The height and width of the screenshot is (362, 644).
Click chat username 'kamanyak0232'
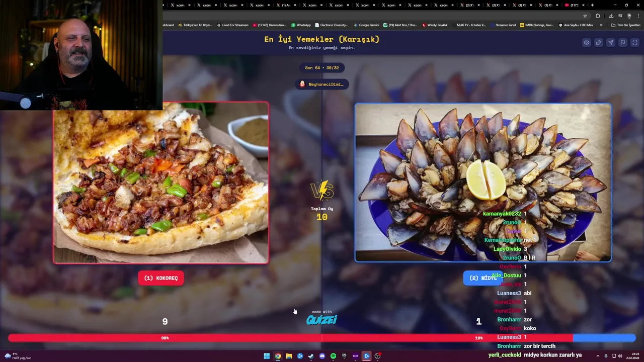pyautogui.click(x=502, y=214)
